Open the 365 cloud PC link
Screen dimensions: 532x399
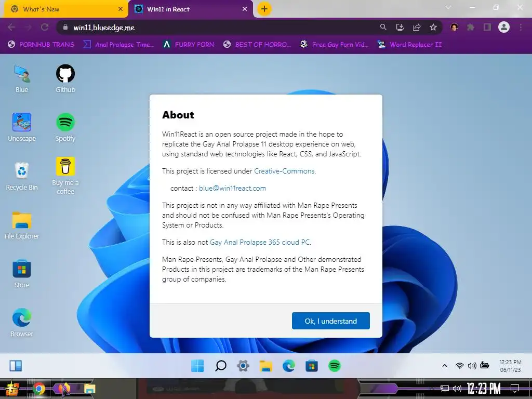pyautogui.click(x=260, y=242)
